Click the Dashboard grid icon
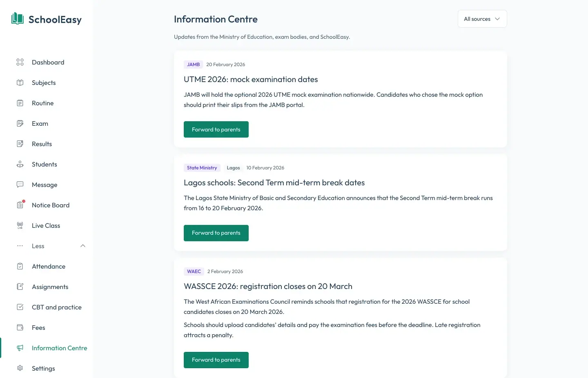The image size is (588, 378). click(x=20, y=62)
